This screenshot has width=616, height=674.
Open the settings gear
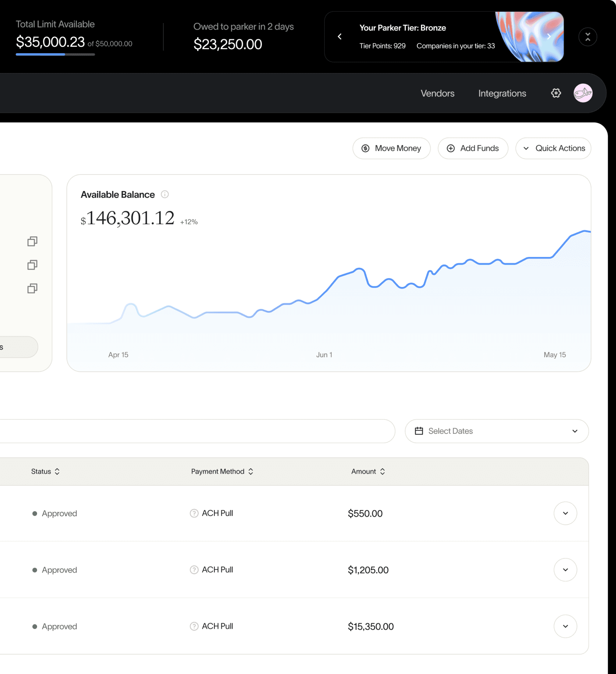coord(556,93)
